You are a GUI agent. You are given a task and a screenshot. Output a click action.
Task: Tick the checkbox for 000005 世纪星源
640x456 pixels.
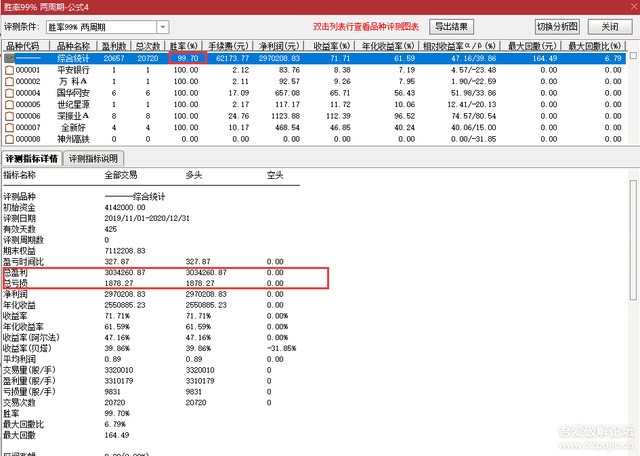[x=9, y=105]
